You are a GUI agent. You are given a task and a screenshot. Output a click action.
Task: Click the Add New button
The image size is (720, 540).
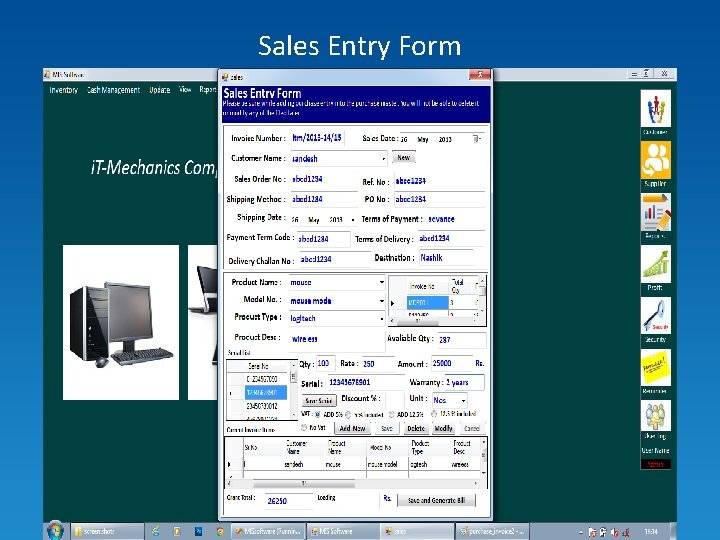coord(352,428)
